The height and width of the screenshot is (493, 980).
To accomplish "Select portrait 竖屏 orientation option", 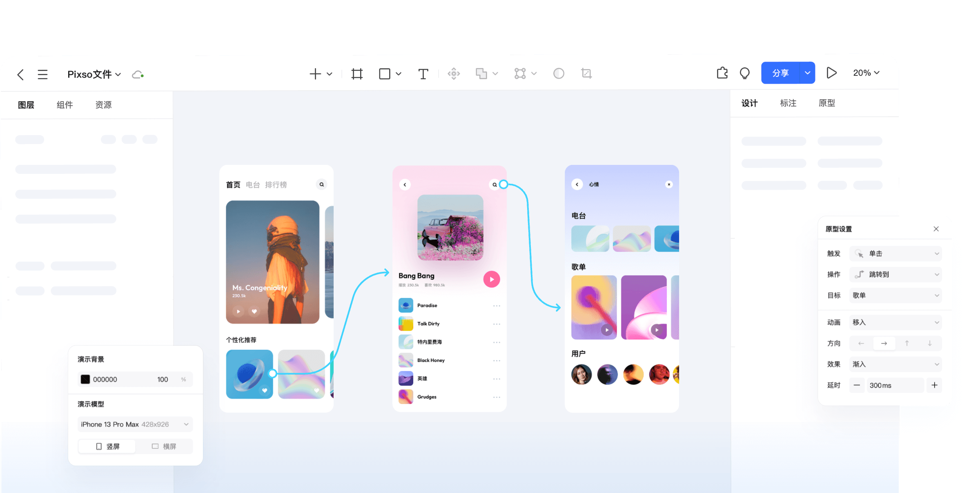I will [x=107, y=446].
